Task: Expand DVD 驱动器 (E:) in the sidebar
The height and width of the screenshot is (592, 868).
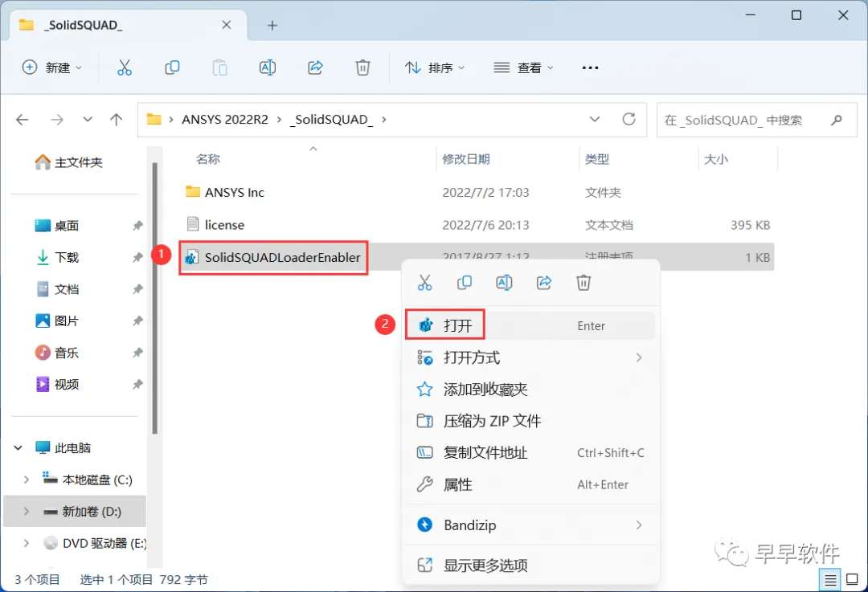Action: pyautogui.click(x=26, y=543)
